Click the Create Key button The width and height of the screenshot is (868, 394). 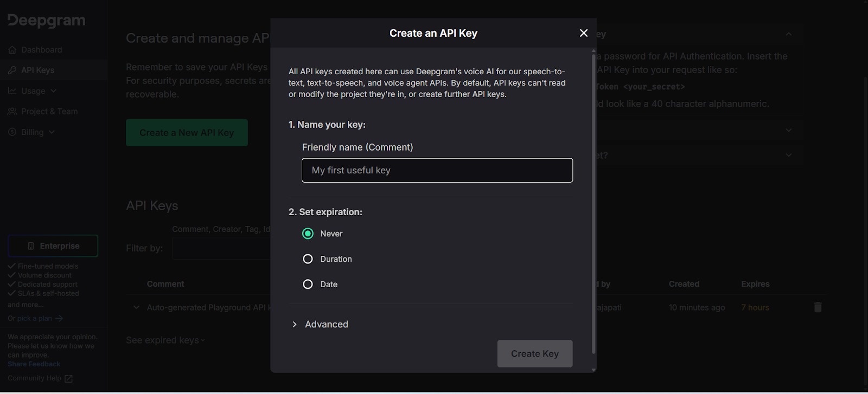pos(534,354)
